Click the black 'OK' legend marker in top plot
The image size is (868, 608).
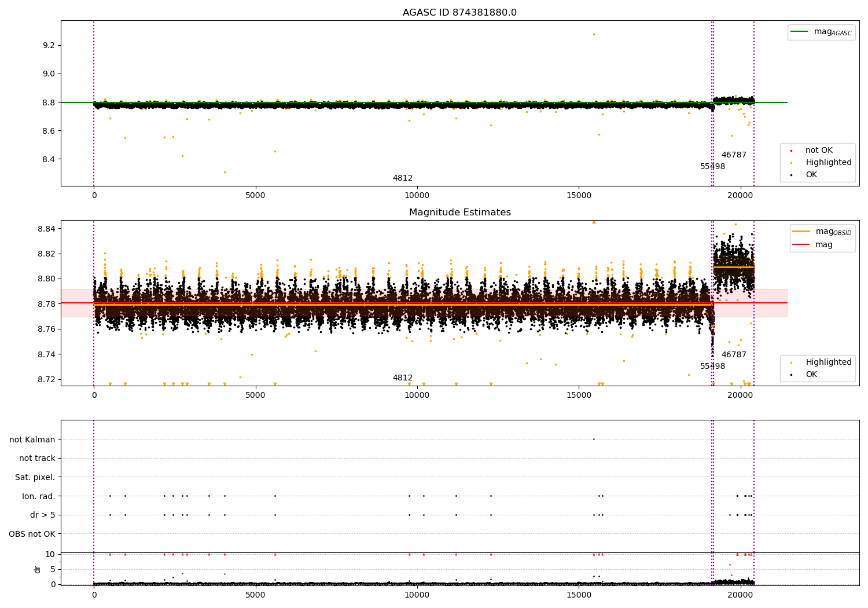pos(791,175)
